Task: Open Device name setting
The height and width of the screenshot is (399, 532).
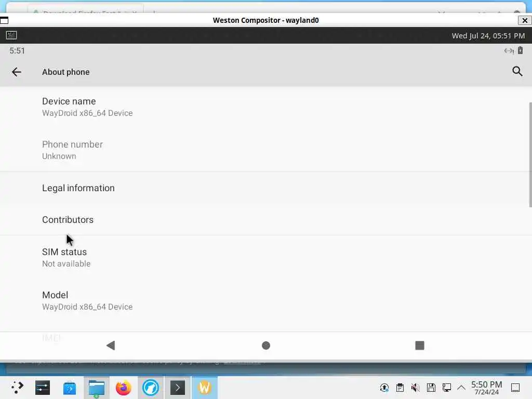Action: click(x=264, y=107)
